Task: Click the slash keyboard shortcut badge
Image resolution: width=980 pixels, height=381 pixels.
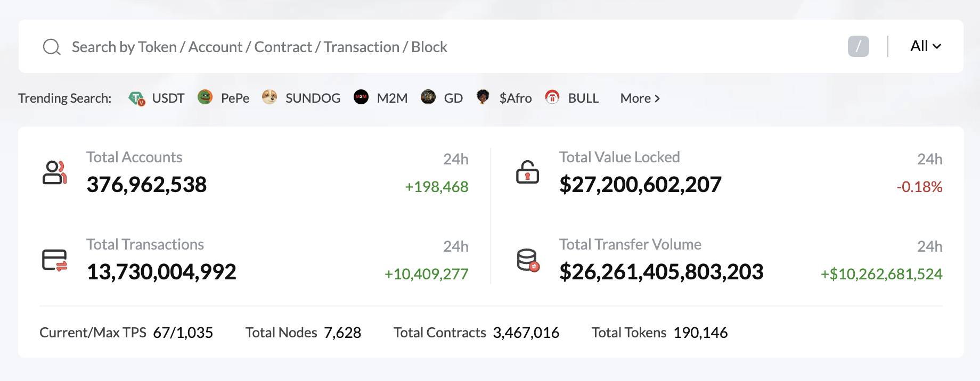Action: point(859,46)
